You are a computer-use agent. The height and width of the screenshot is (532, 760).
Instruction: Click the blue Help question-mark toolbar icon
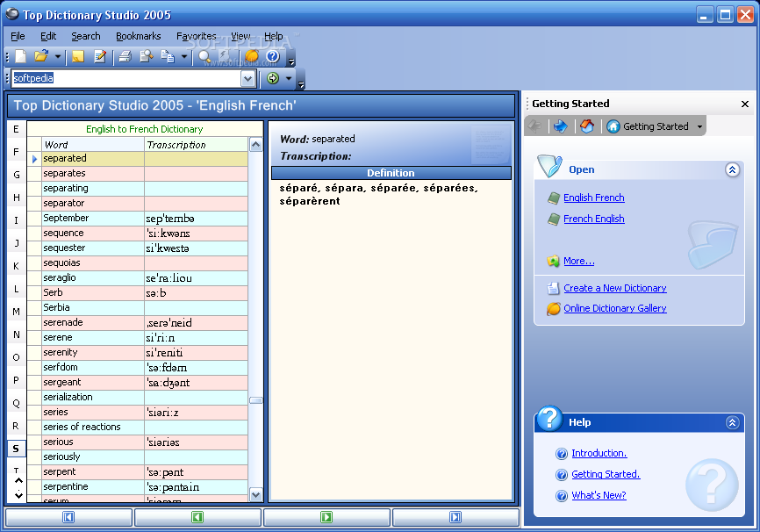tap(273, 57)
